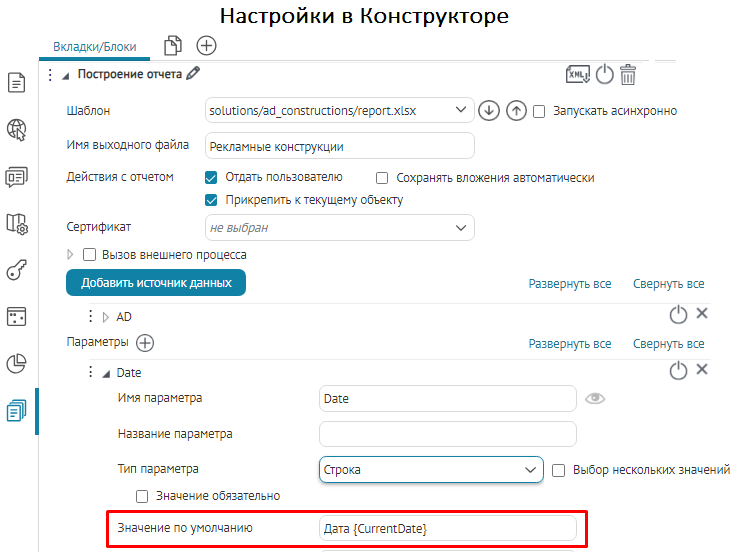Delete the report block with trash icon
Screen dimensions: 739x552
[x=628, y=74]
